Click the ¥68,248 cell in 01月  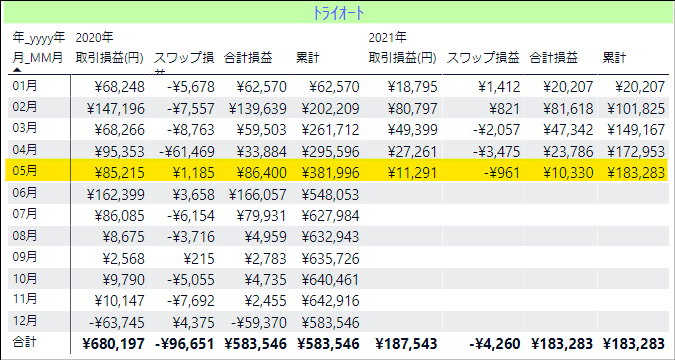pos(119,87)
